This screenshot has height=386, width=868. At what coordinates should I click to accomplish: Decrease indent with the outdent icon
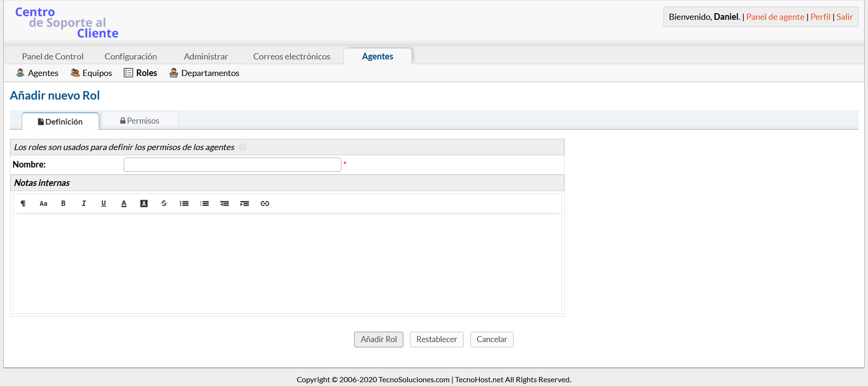click(x=224, y=203)
